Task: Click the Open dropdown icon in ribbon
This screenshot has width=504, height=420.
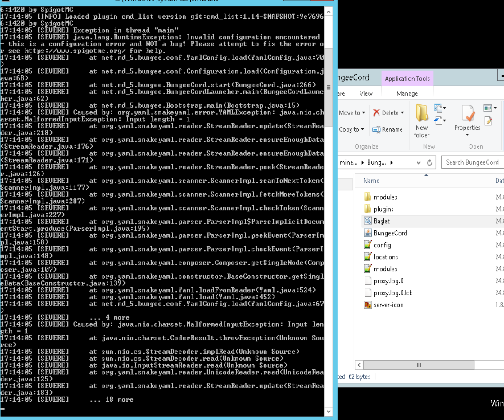Action: (x=490, y=108)
